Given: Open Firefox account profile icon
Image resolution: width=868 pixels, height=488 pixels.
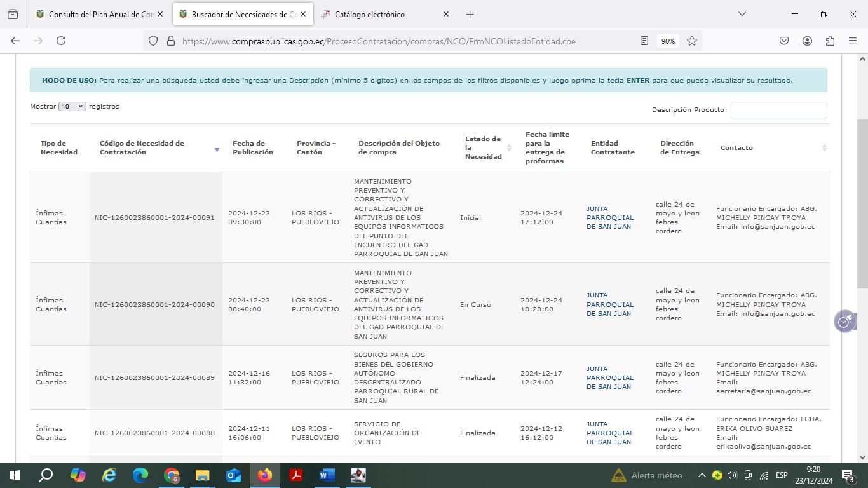Looking at the screenshot, I should 807,41.
